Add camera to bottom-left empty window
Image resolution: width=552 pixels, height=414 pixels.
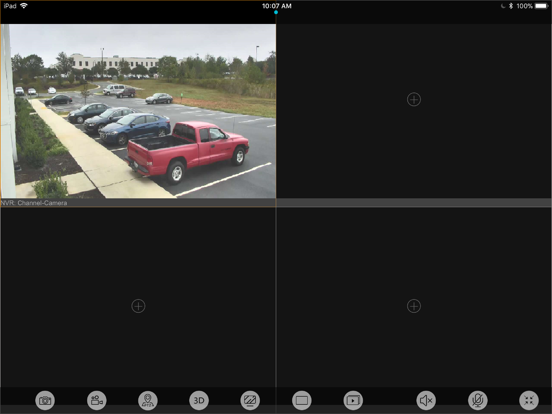coord(138,306)
